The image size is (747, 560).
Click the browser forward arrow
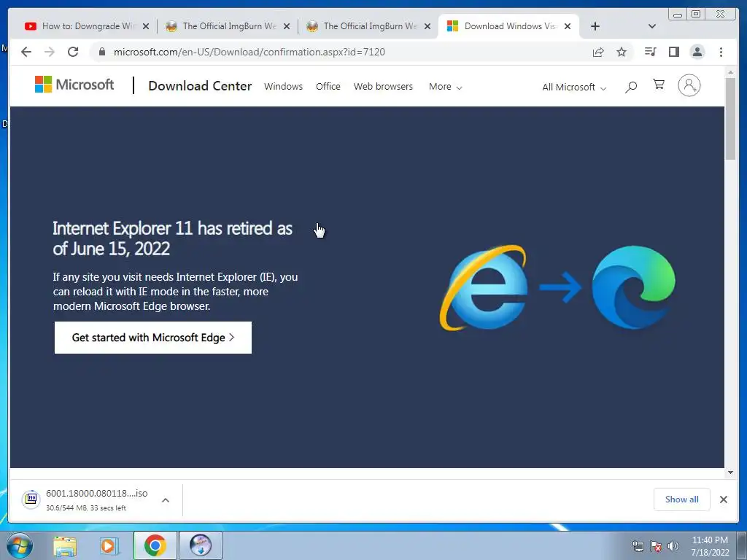click(50, 52)
